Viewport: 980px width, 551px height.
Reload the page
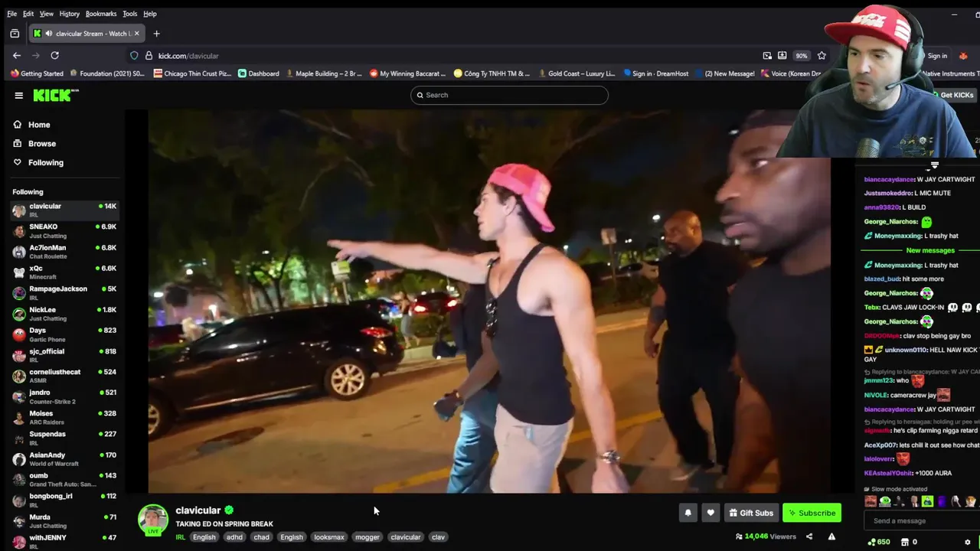[54, 55]
